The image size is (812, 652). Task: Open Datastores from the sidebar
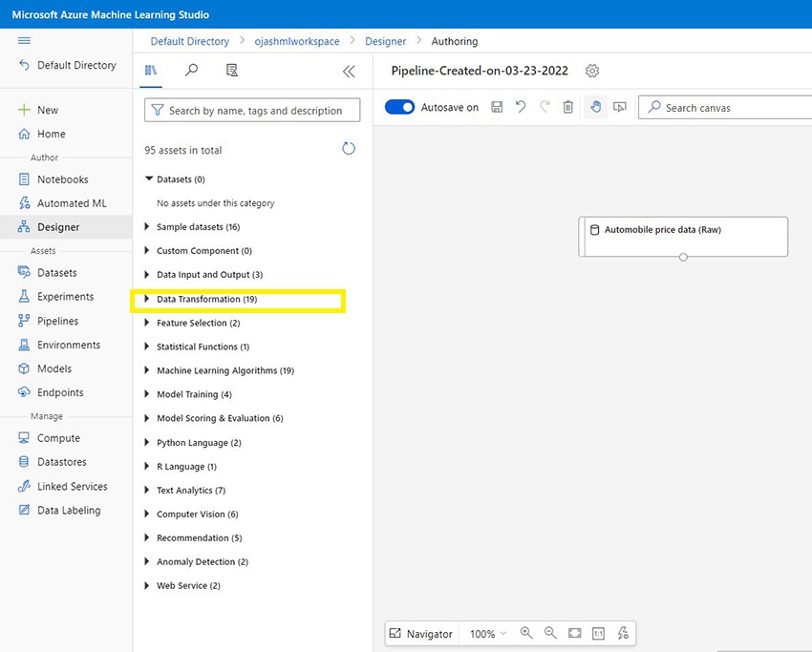pos(53,462)
